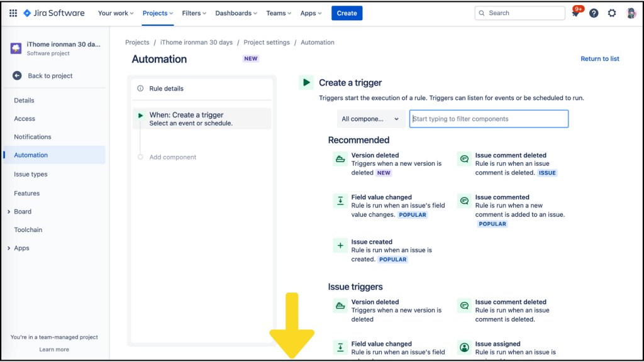Click the blue Create button
The image size is (644, 362).
click(347, 13)
